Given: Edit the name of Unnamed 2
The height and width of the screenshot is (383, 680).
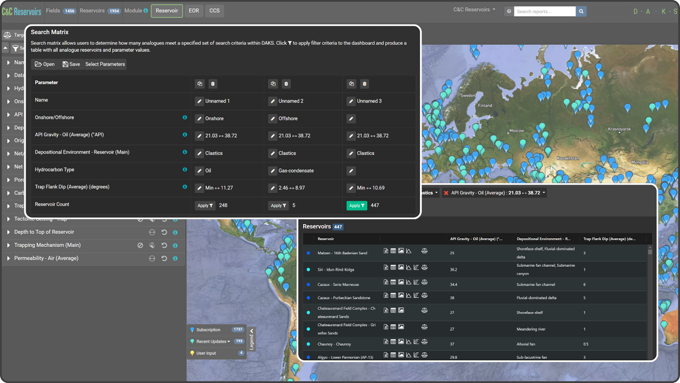Looking at the screenshot, I should pyautogui.click(x=272, y=101).
